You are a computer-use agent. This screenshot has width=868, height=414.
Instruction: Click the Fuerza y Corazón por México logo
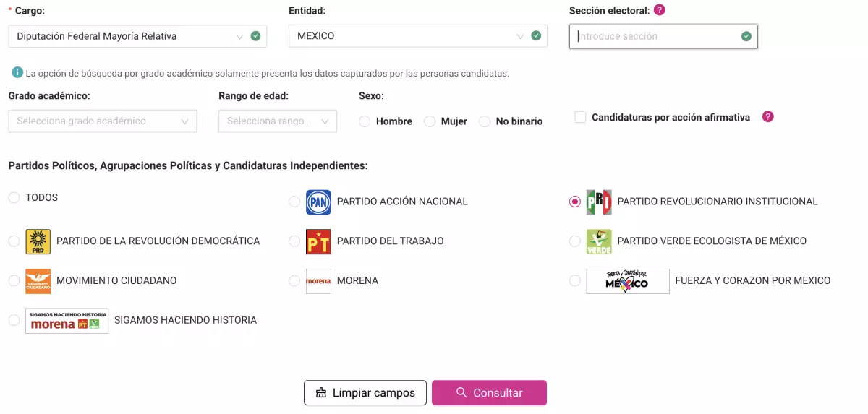click(x=627, y=281)
